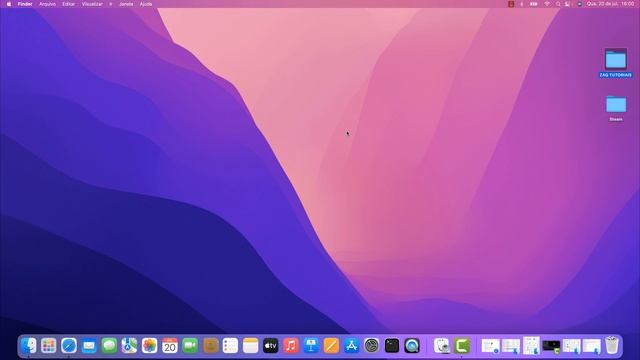This screenshot has height=360, width=640.
Task: Open the Ajuda menu
Action: 146,4
